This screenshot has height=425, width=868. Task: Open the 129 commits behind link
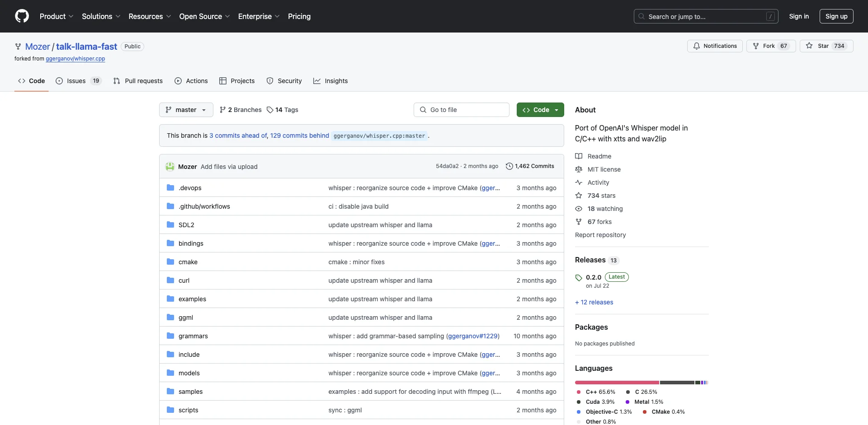coord(300,135)
